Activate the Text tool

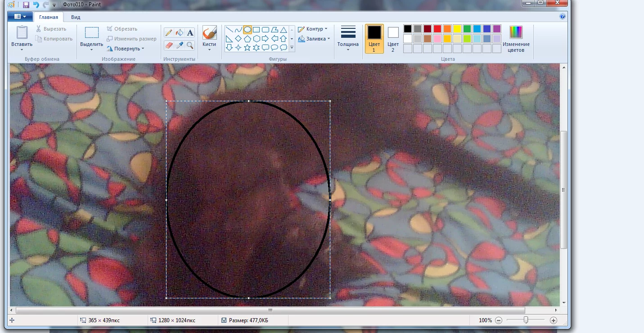coord(190,32)
